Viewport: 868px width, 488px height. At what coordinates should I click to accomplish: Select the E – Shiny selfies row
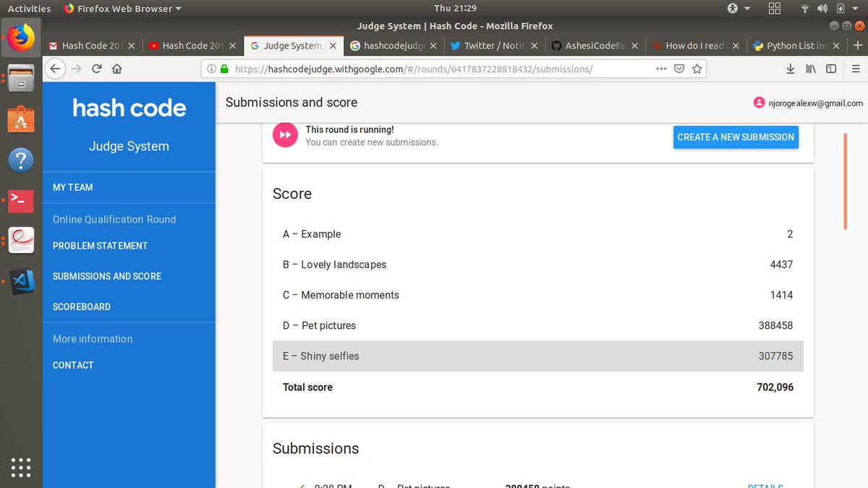coord(538,356)
